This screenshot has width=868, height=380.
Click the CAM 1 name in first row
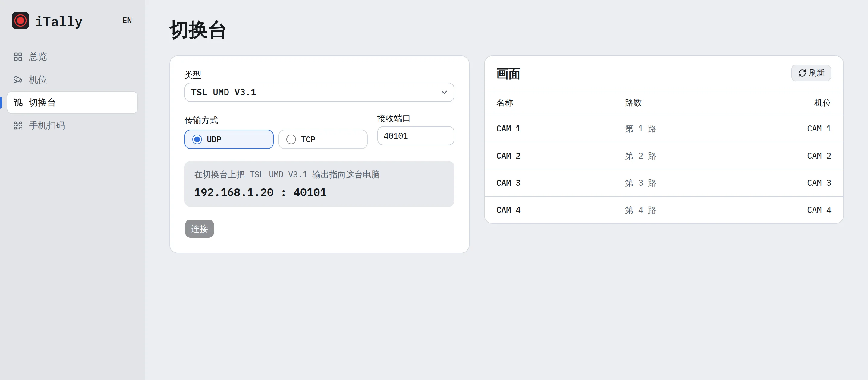coord(508,129)
